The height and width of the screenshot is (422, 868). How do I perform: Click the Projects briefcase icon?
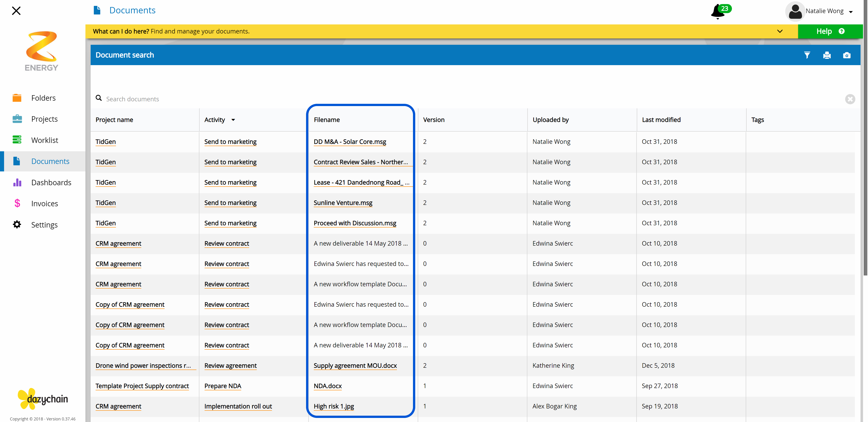click(17, 119)
